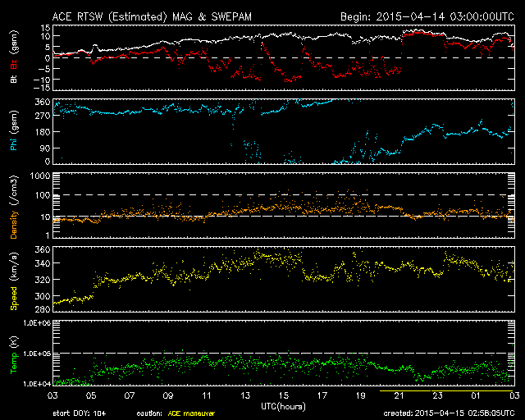Select the "Bt" axis label
The width and height of the screenshot is (525, 420).
(14, 80)
